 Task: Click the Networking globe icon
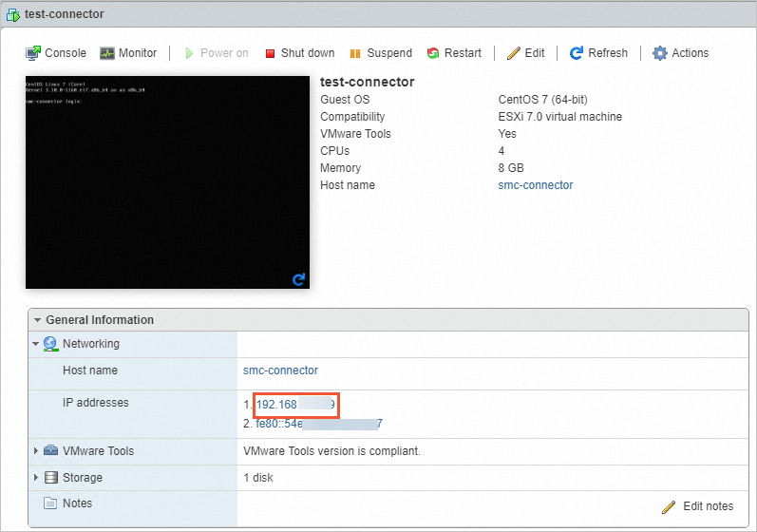click(x=50, y=344)
